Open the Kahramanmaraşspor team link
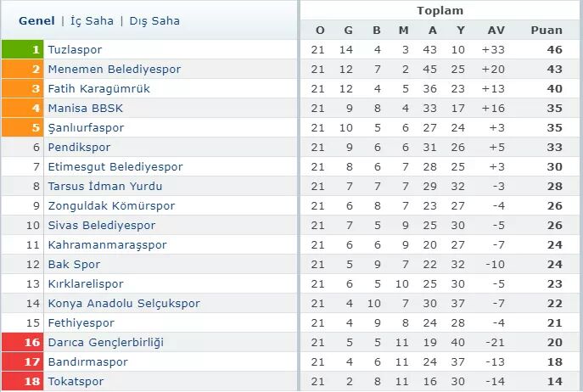Viewport: 583px width, 392px height. pyautogui.click(x=107, y=244)
